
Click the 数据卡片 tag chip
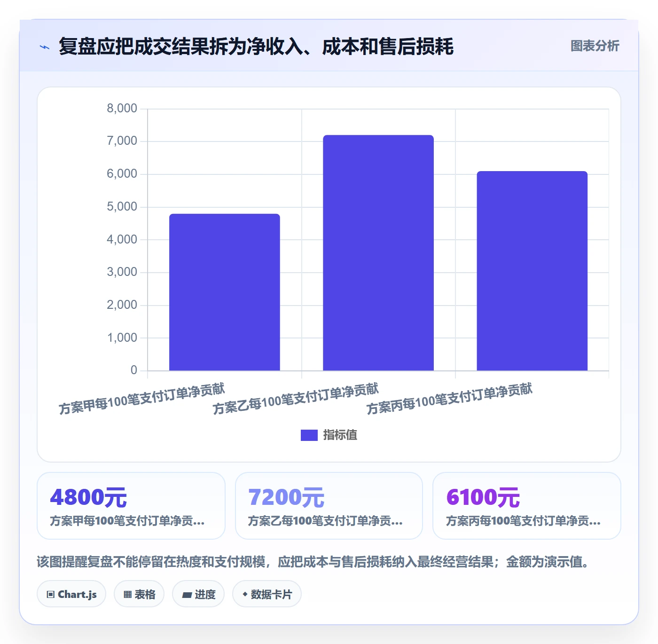pyautogui.click(x=267, y=594)
